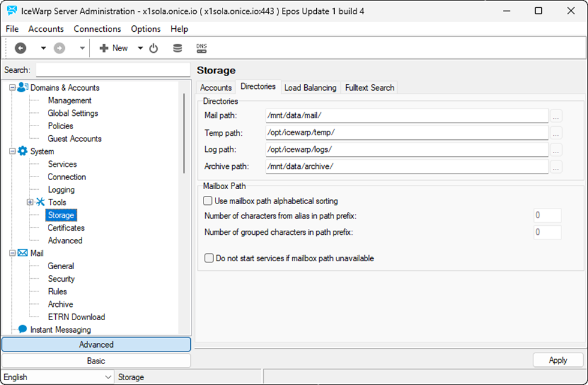Select Global Settings in the tree
588x385 pixels.
click(x=73, y=114)
